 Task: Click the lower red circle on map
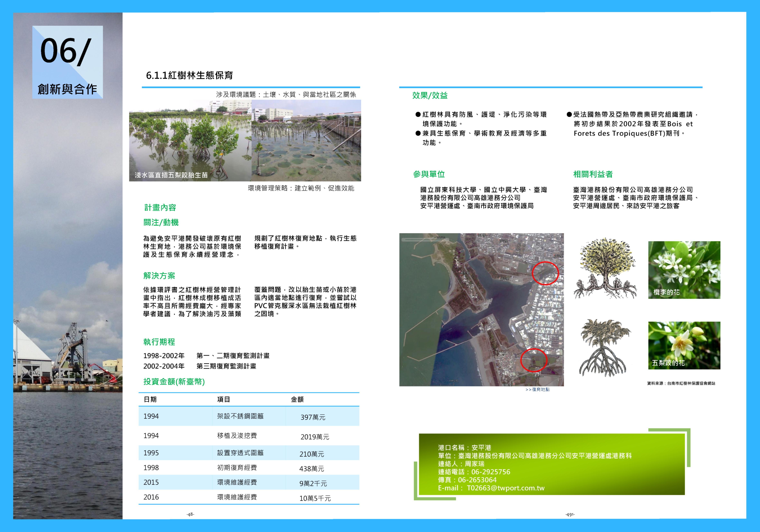[x=534, y=360]
